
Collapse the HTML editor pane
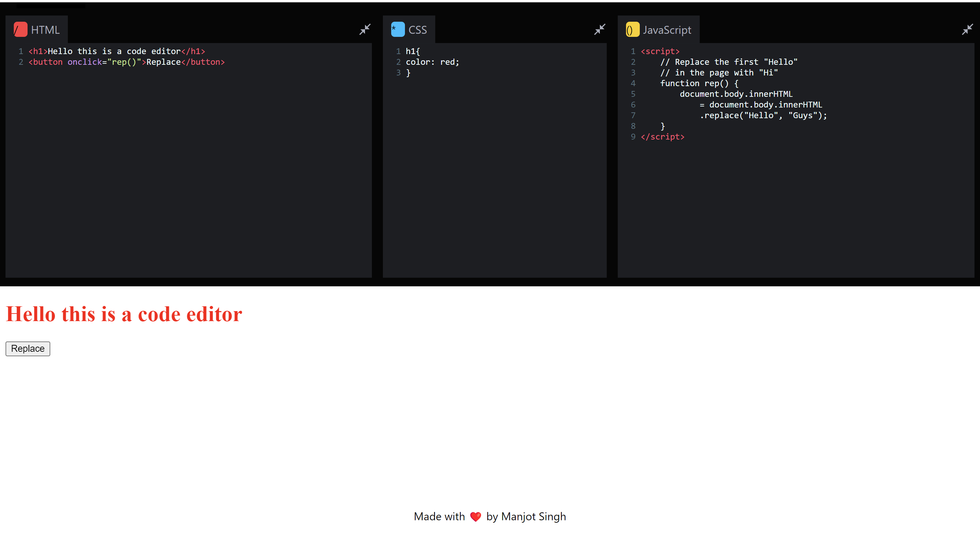365,29
